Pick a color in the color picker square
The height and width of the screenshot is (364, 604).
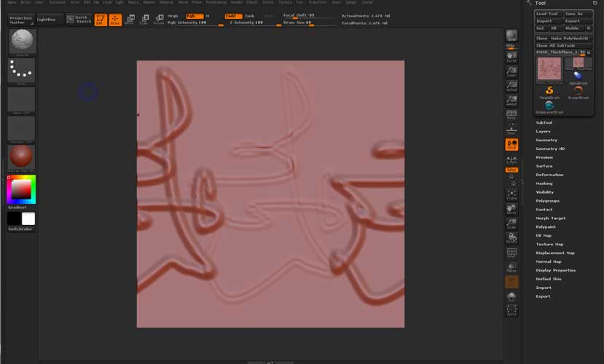click(21, 189)
